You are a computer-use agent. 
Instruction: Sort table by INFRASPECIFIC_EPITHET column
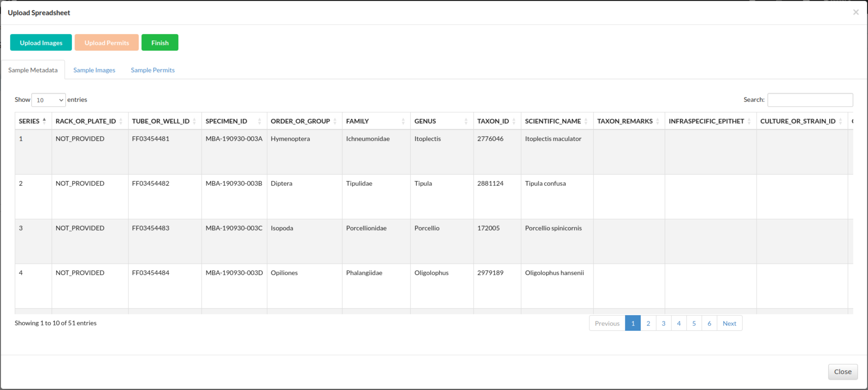[710, 121]
